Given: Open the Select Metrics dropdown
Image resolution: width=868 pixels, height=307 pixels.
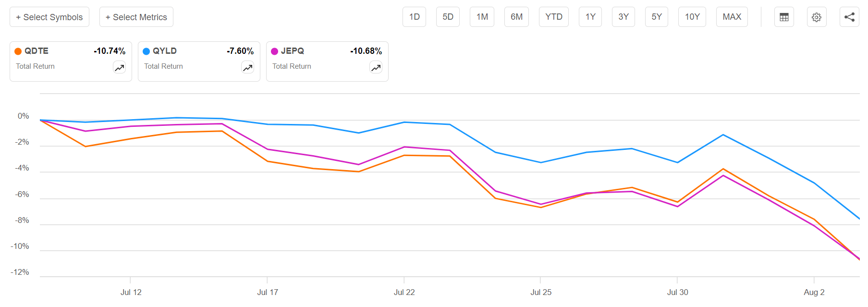Looking at the screenshot, I should point(136,16).
